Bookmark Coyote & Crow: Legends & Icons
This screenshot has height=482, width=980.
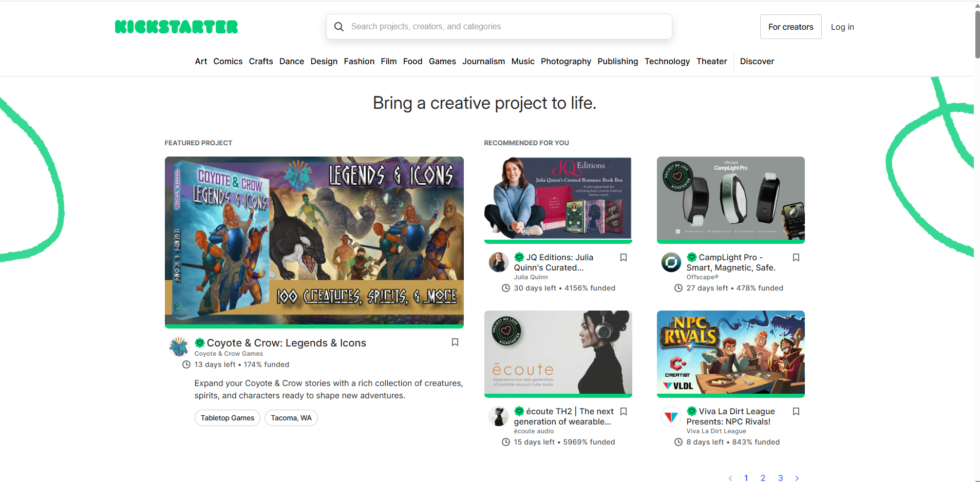455,342
